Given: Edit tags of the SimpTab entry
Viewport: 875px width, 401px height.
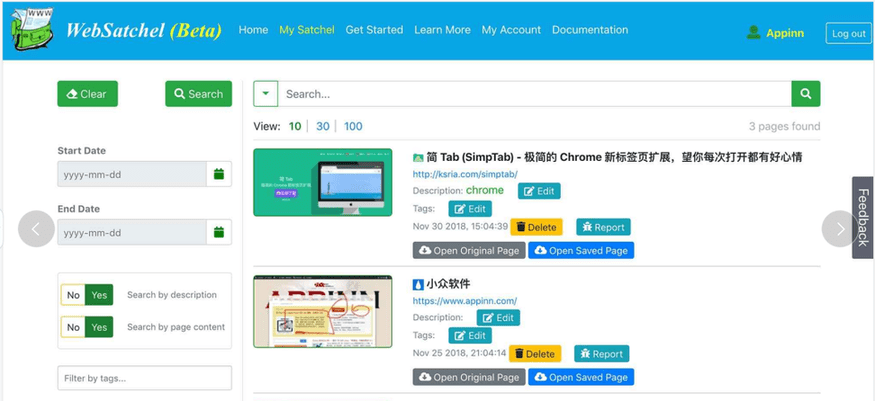Looking at the screenshot, I should (470, 209).
